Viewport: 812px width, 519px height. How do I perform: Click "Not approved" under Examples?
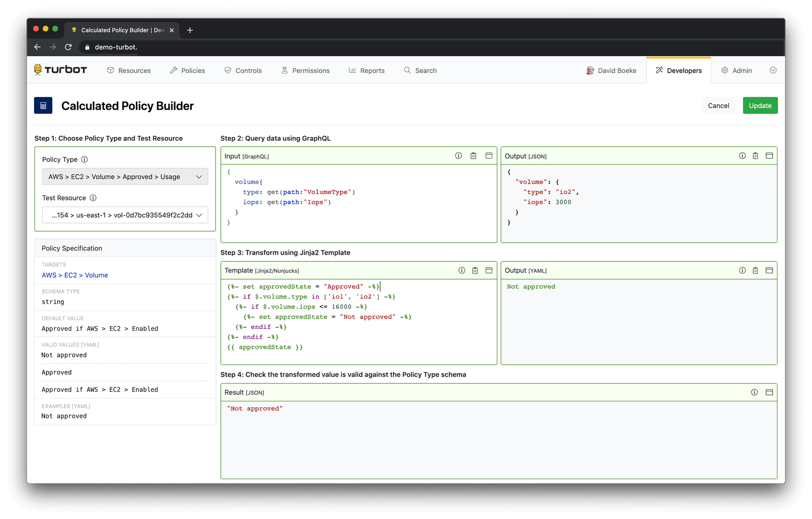pos(64,416)
